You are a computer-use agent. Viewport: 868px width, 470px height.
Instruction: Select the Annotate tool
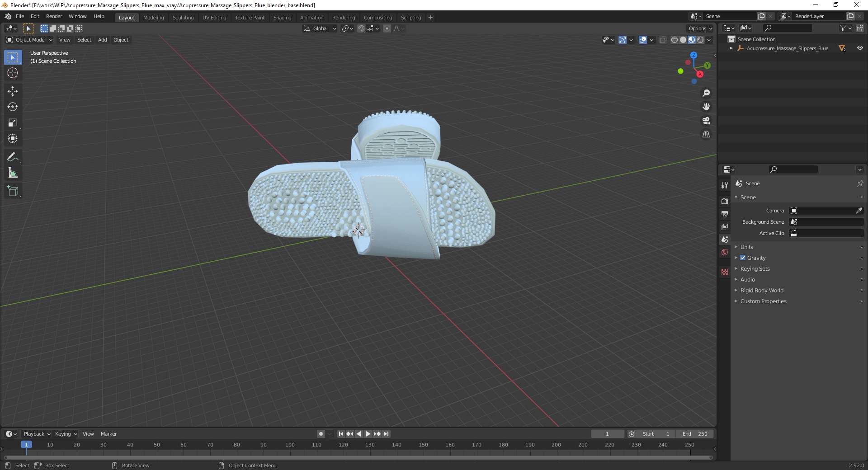13,157
